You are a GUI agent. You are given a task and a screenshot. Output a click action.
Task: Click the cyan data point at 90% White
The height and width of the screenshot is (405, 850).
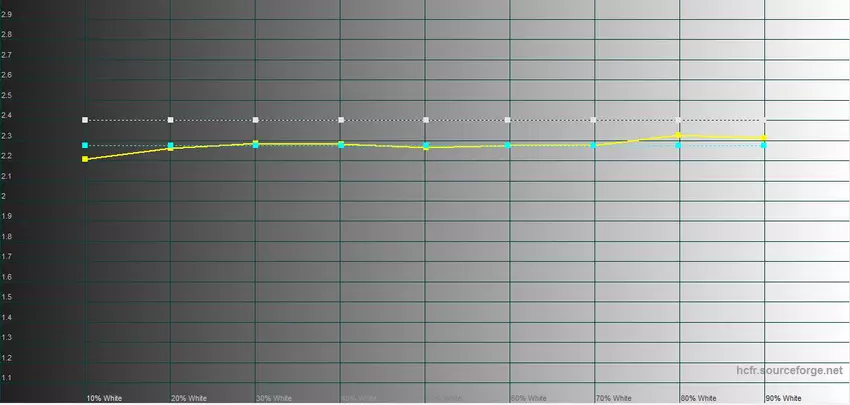764,146
